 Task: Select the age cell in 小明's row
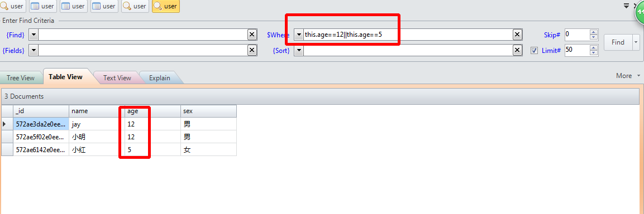tap(153, 137)
